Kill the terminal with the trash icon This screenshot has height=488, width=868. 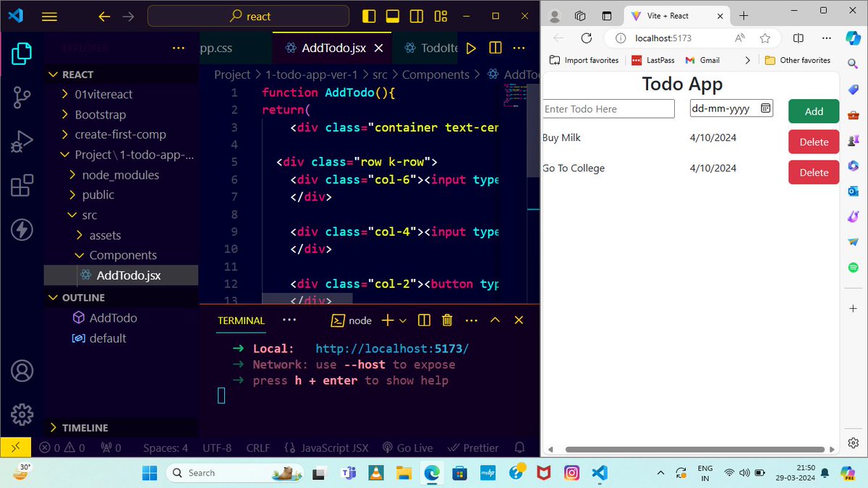[x=447, y=320]
